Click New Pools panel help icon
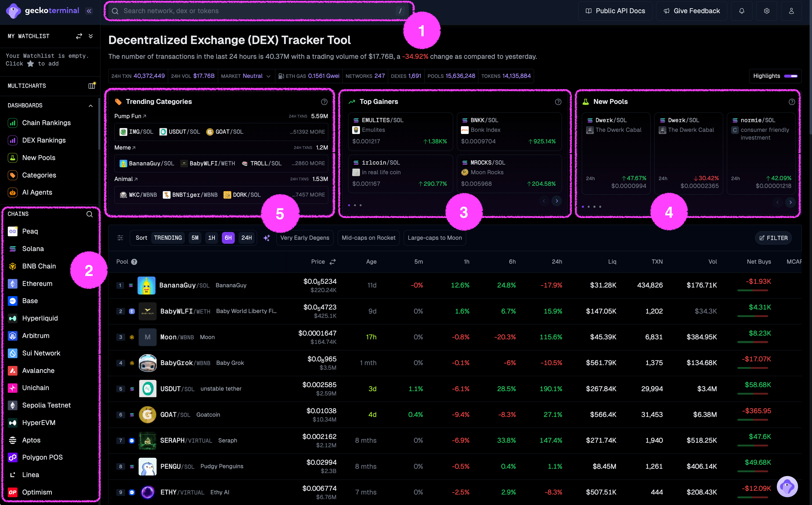Viewport: 812px width, 505px height. (792, 102)
